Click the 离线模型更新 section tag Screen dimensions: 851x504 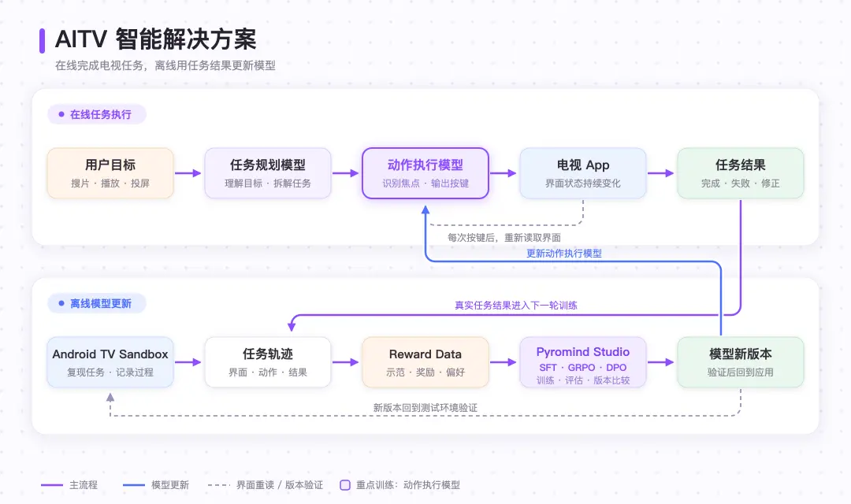point(97,303)
